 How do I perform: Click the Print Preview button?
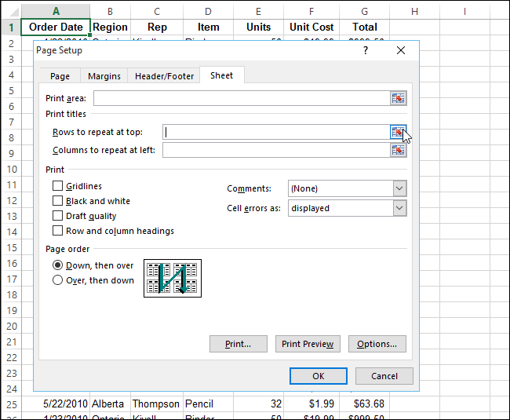[308, 344]
